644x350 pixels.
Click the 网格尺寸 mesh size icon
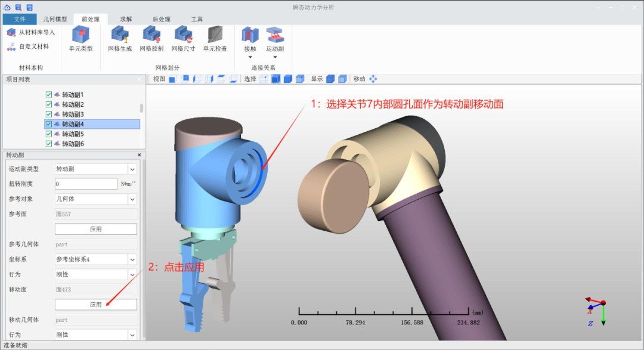coord(183,35)
